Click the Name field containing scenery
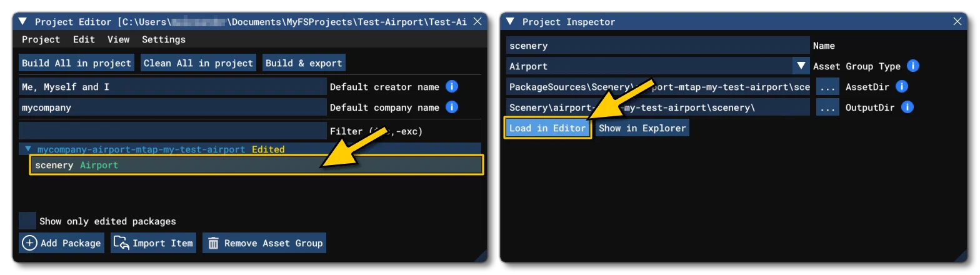The image size is (980, 275). pyautogui.click(x=657, y=46)
